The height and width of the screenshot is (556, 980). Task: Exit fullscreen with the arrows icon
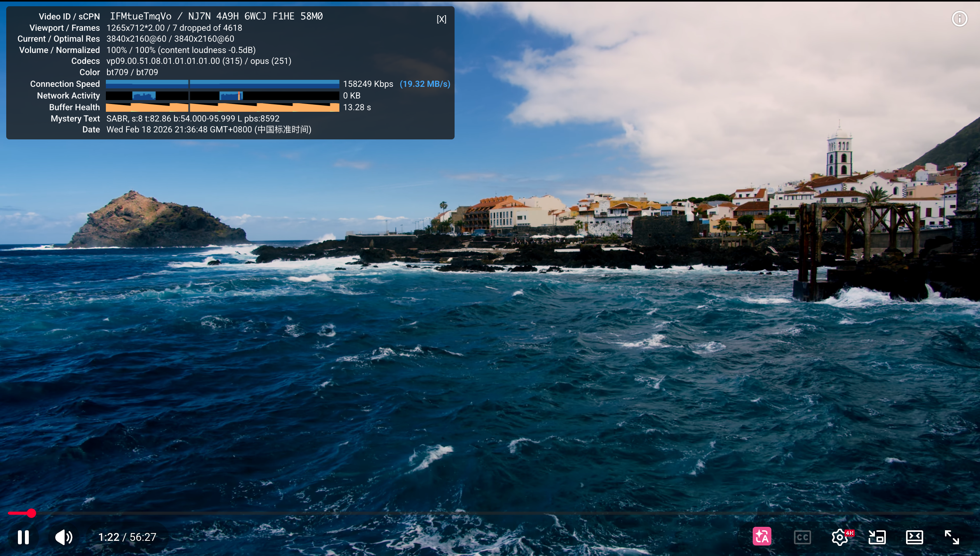click(952, 537)
